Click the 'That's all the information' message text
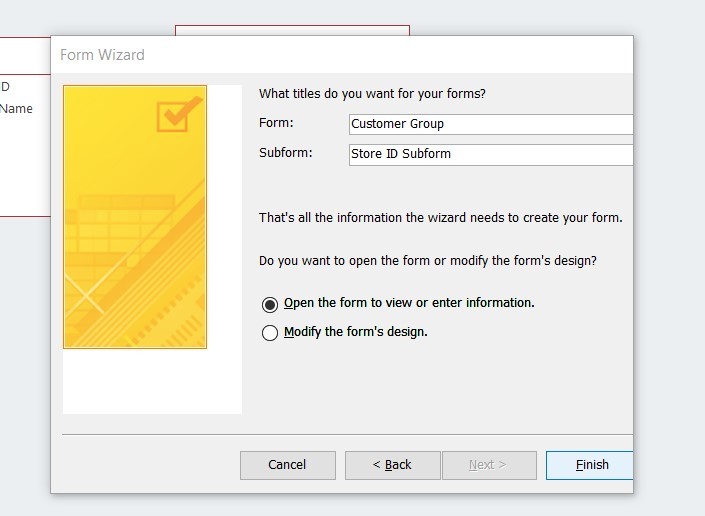 440,218
